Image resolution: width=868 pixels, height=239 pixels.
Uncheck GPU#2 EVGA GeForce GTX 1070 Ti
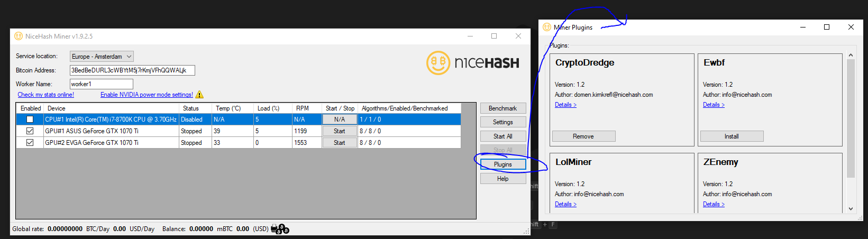[30, 143]
